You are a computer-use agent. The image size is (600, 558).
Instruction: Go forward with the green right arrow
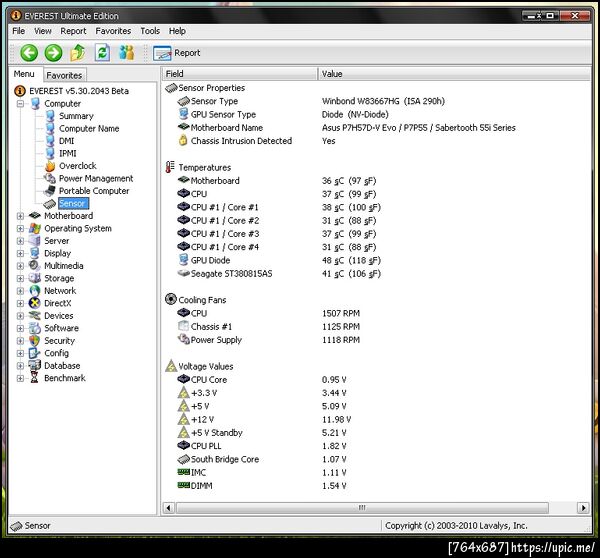tap(54, 53)
